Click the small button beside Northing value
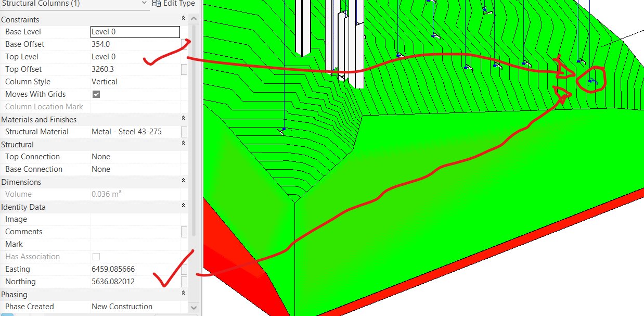 (184, 282)
